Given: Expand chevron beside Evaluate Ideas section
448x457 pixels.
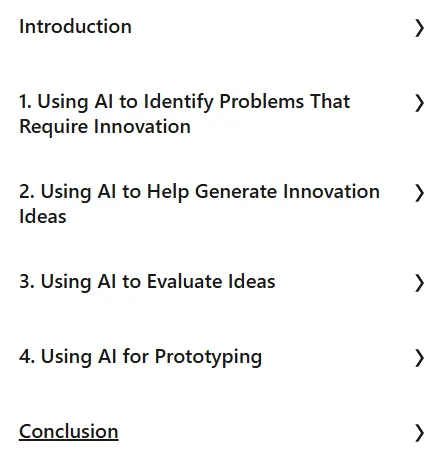Looking at the screenshot, I should [419, 283].
